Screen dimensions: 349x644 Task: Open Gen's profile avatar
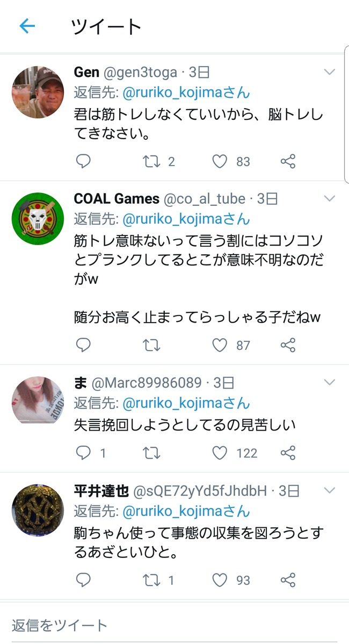38,92
